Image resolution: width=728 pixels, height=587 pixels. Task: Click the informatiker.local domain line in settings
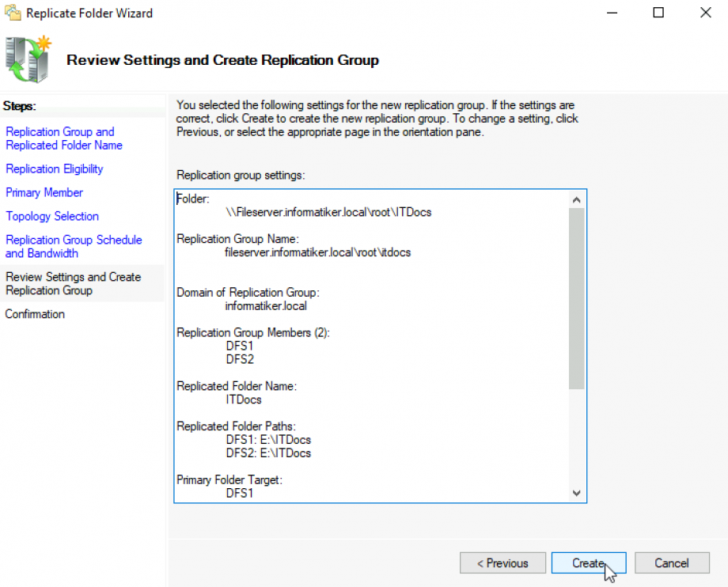[266, 306]
